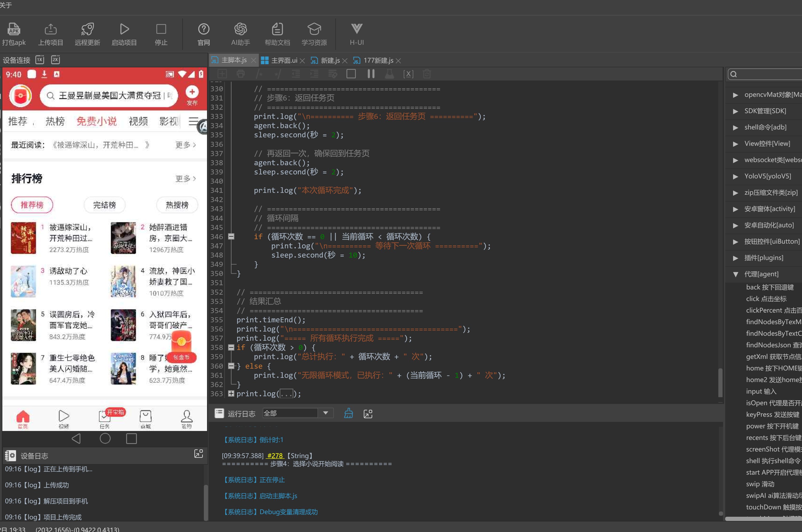The image size is (802, 532).
Task: Tap the phone search box
Action: (x=109, y=95)
